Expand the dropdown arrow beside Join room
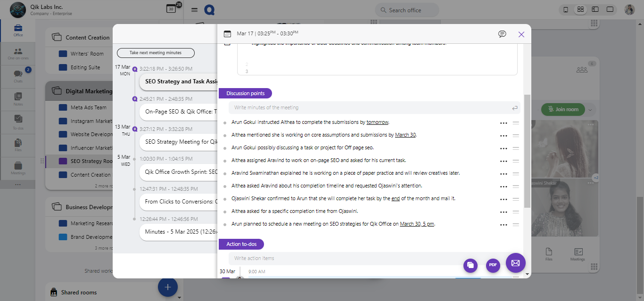 [589, 110]
